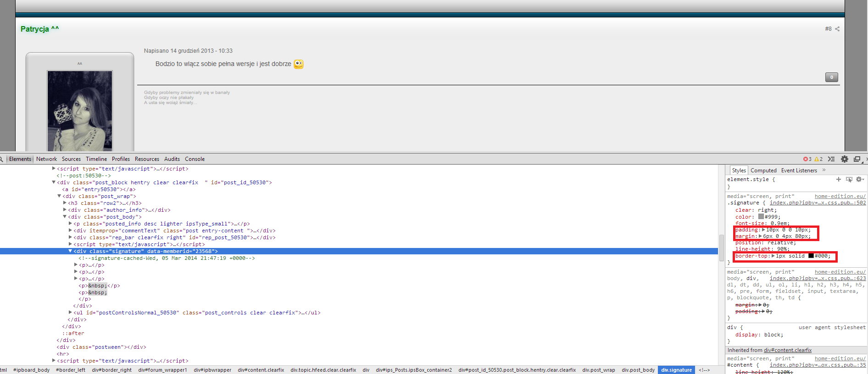Open DevTools settings gear
868x374 pixels.
pos(844,159)
